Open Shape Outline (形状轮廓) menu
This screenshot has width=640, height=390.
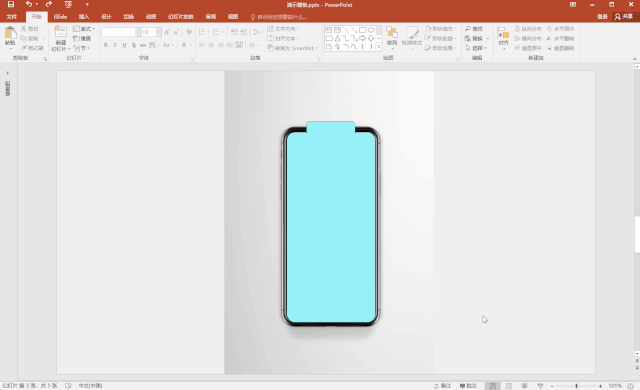(x=441, y=38)
